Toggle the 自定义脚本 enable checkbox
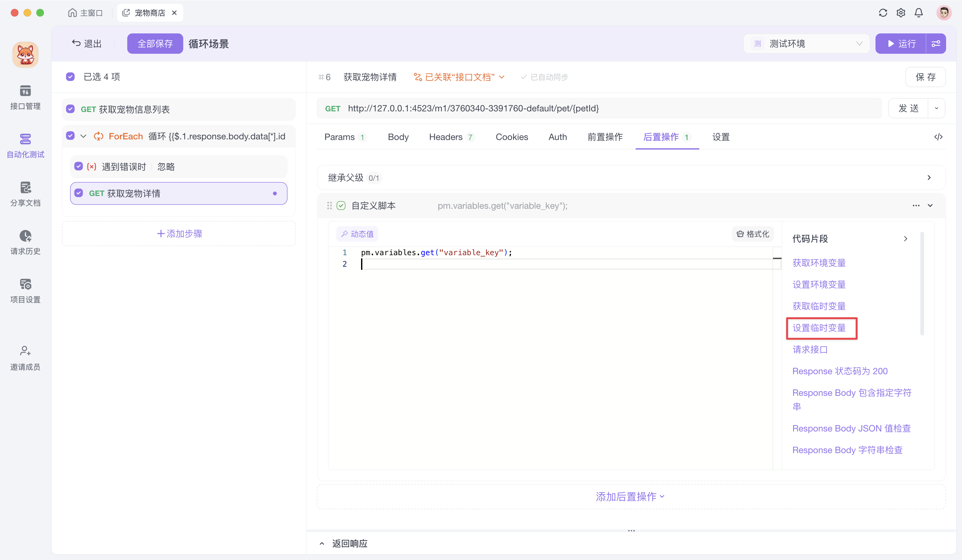Screen dimensions: 962x560 (341, 205)
